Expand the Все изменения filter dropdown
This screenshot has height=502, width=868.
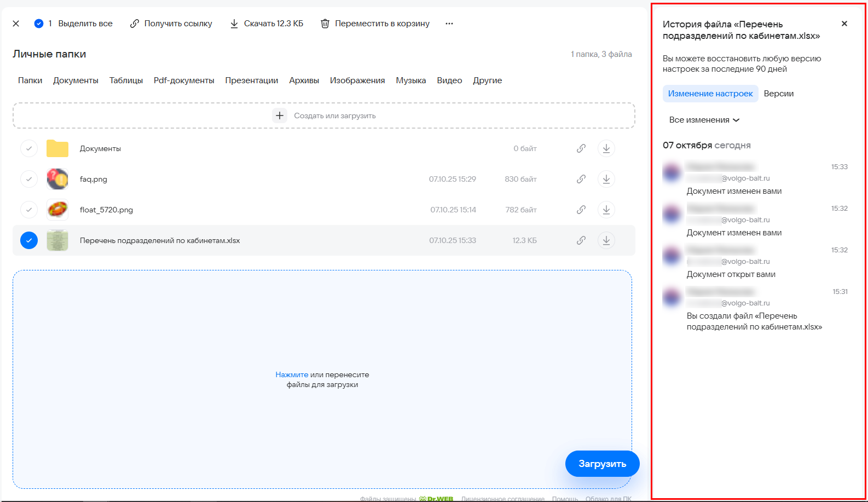pos(704,120)
